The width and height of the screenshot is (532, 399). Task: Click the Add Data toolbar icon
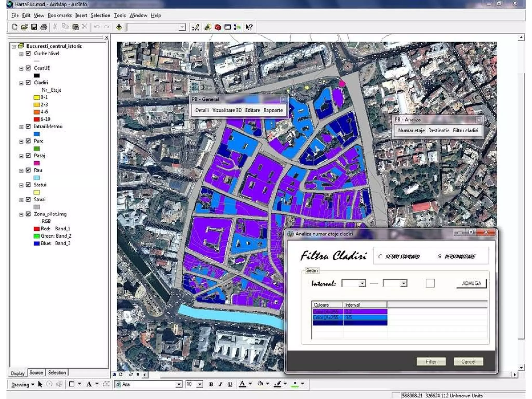click(119, 27)
